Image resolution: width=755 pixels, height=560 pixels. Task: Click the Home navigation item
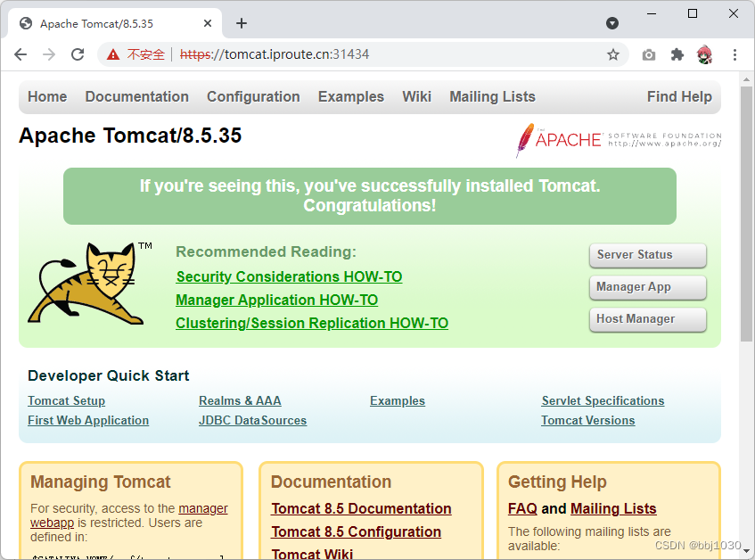(x=47, y=97)
